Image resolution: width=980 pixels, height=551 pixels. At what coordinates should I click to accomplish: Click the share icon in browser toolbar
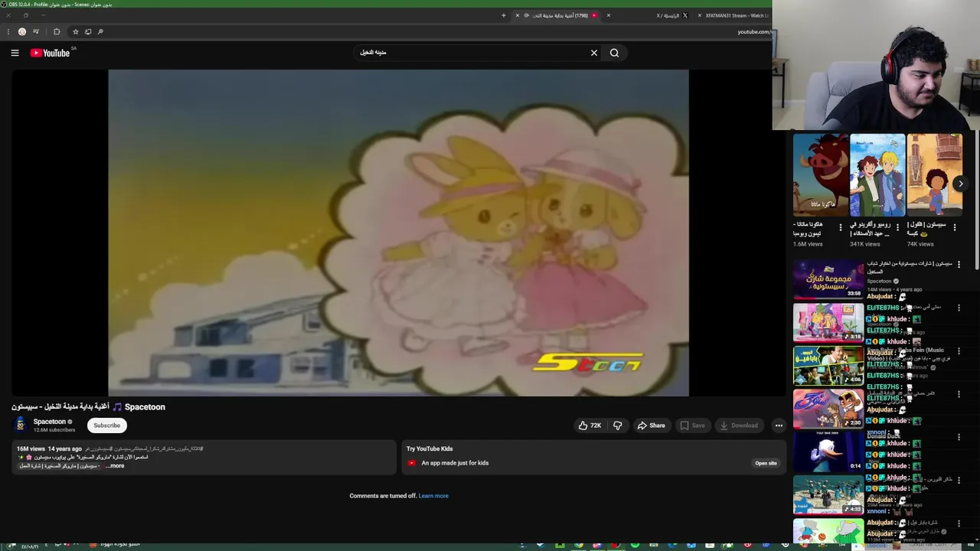point(88,31)
